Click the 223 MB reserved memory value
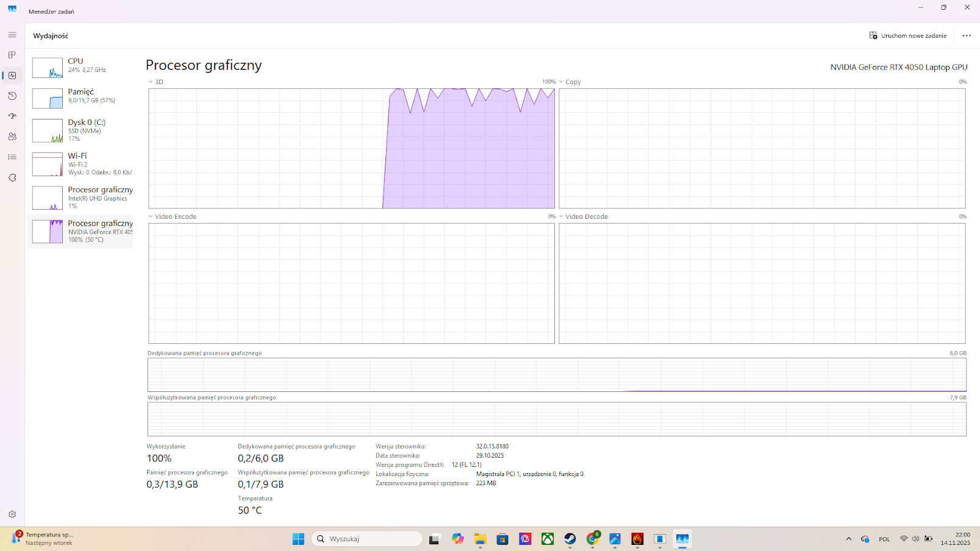The height and width of the screenshot is (551, 980). pyautogui.click(x=486, y=483)
